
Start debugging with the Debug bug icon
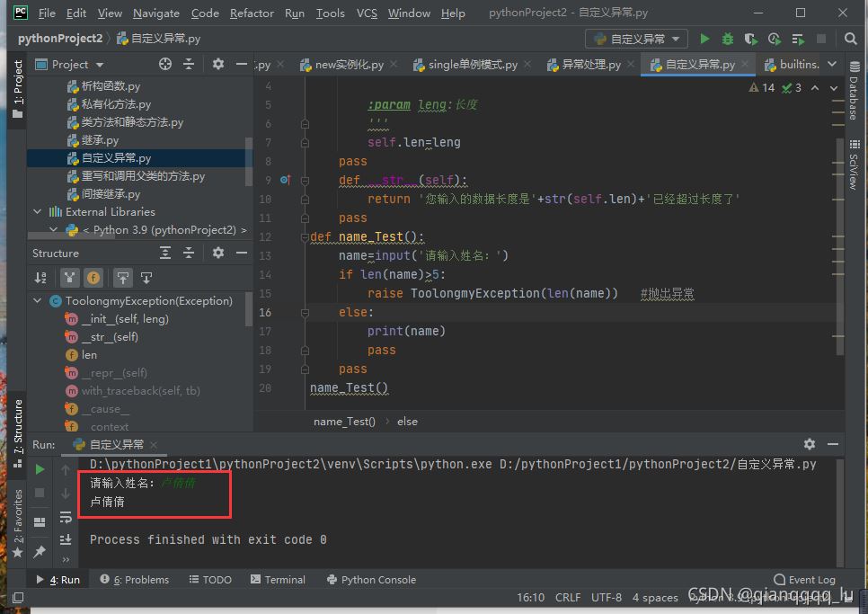coord(728,39)
